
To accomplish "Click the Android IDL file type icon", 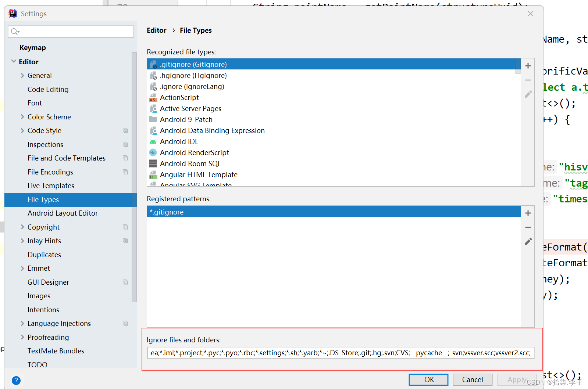I will 153,141.
